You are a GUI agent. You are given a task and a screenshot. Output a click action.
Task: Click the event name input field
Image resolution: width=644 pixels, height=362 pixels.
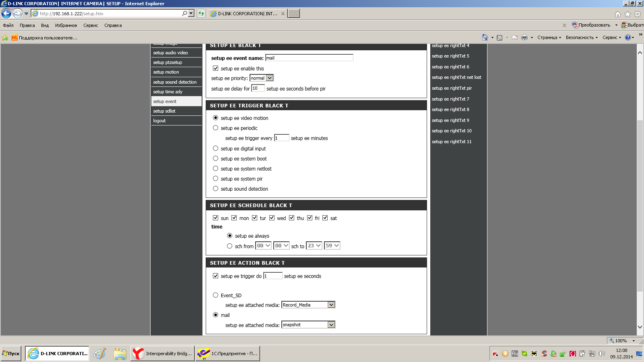[309, 58]
